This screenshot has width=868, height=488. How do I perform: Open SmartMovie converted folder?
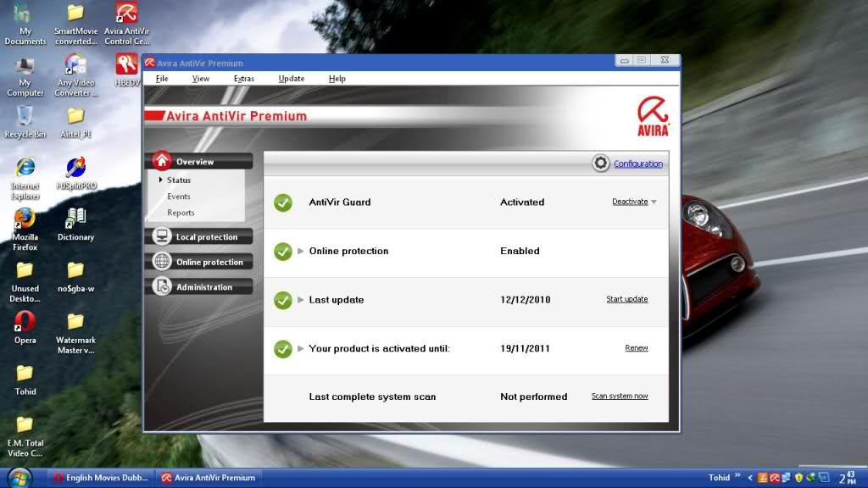(x=75, y=24)
